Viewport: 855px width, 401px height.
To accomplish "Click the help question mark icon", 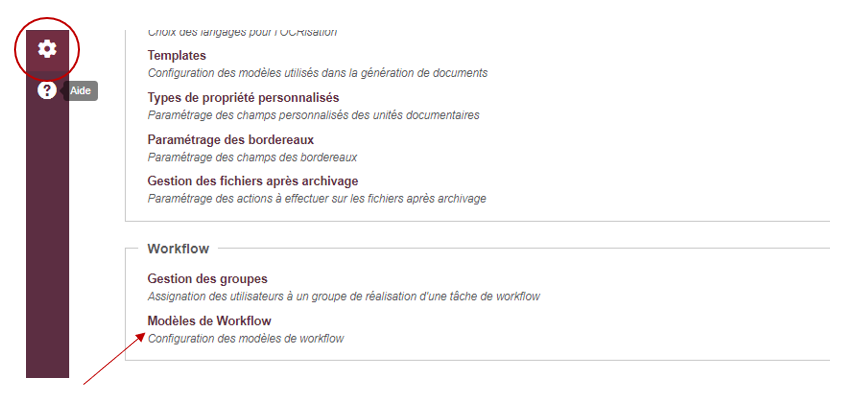I will [x=47, y=91].
